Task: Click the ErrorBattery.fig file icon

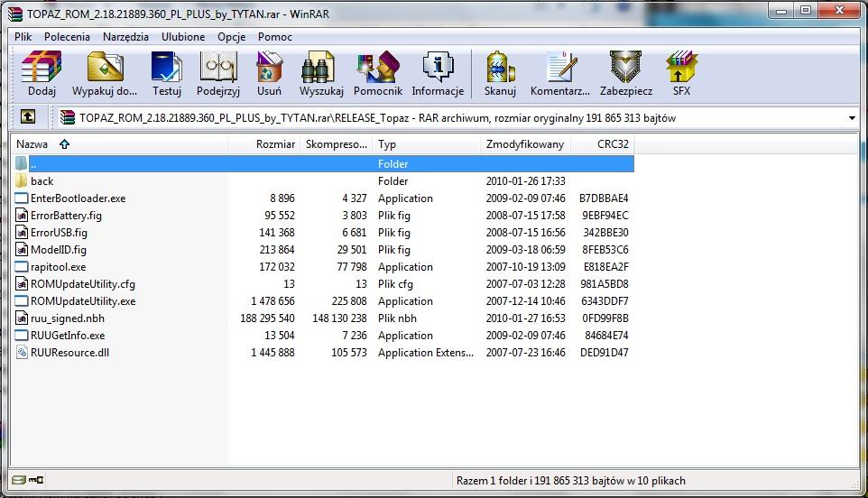Action: tap(21, 216)
